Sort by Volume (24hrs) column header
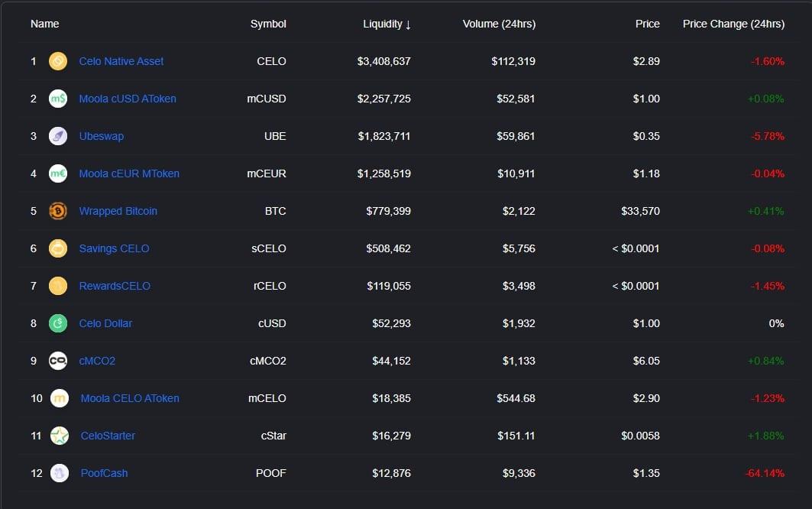 (500, 24)
